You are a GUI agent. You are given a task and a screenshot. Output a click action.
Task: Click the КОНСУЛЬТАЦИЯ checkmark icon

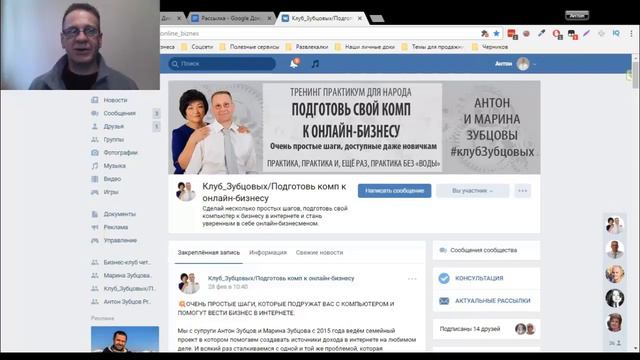[444, 278]
